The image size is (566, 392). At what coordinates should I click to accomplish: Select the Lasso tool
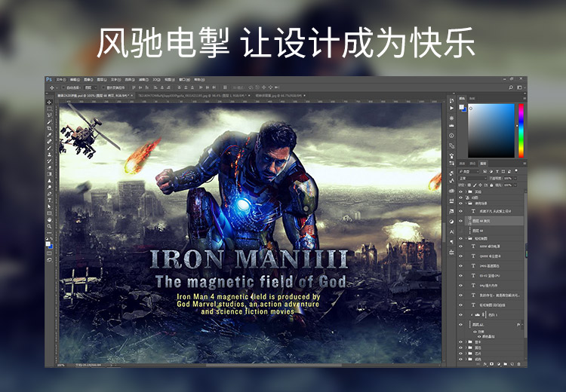pyautogui.click(x=50, y=115)
